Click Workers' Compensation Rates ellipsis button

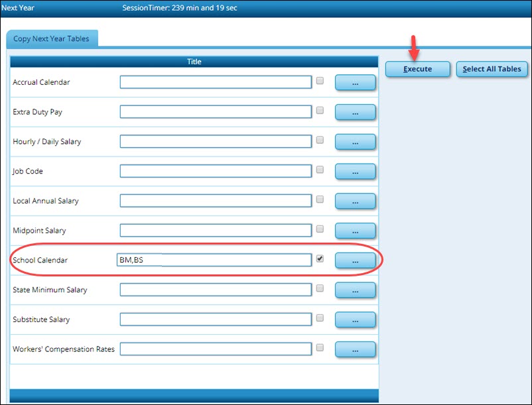point(355,349)
